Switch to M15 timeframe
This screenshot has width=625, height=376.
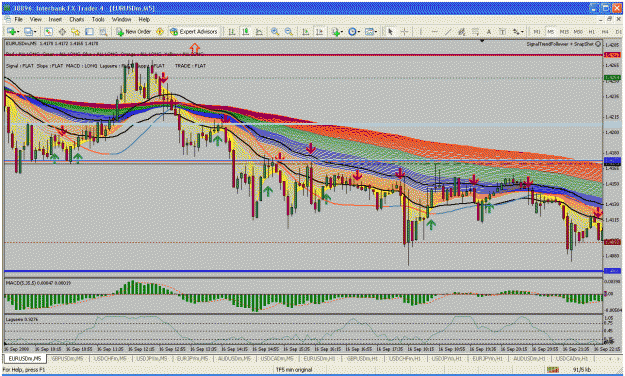point(564,31)
